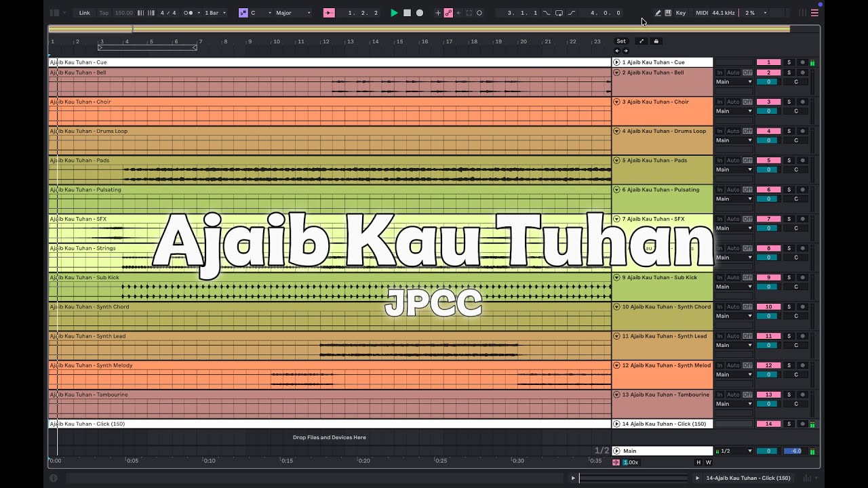
Task: Click the MIDI map mode button
Action: (x=702, y=13)
